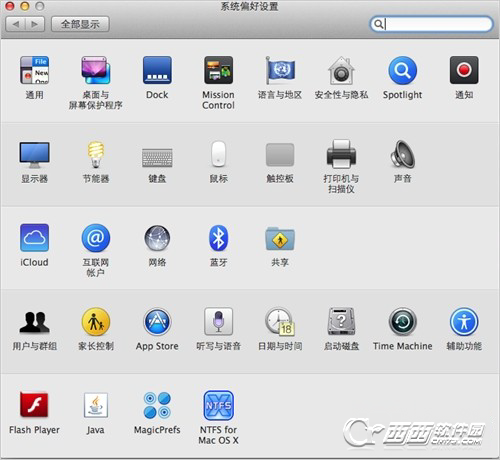Open the Dock preferences icon
500x460 pixels.
pyautogui.click(x=157, y=70)
